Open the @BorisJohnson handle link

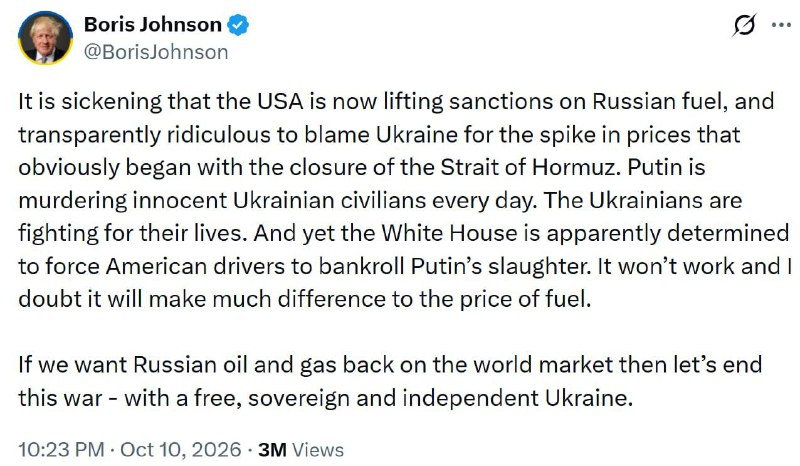coord(156,52)
